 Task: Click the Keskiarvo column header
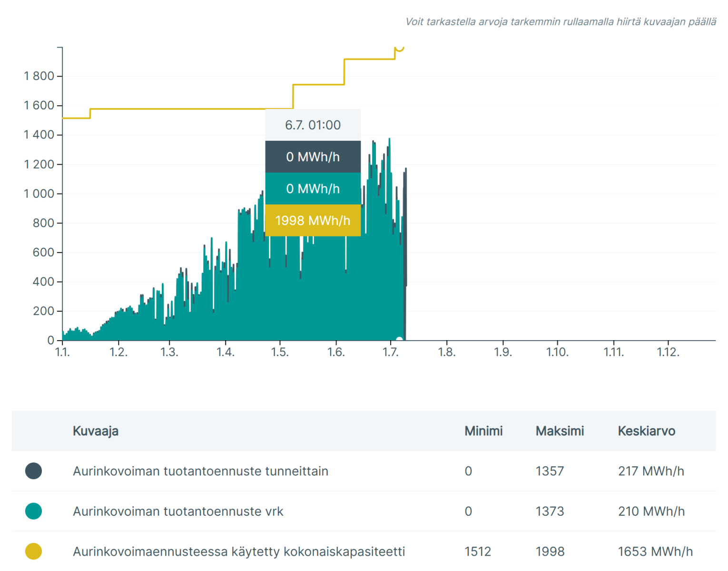(x=646, y=431)
